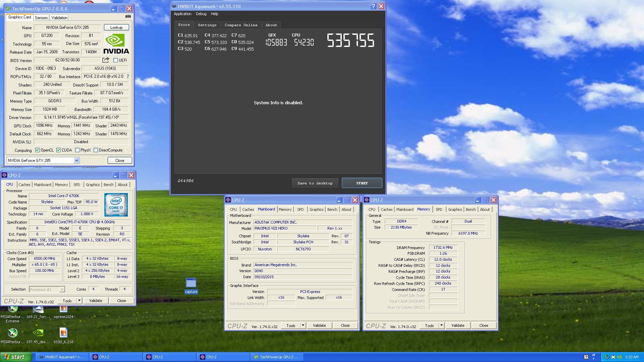Click the Bus Interface question mark icon
The image size is (644, 362).
point(128,76)
